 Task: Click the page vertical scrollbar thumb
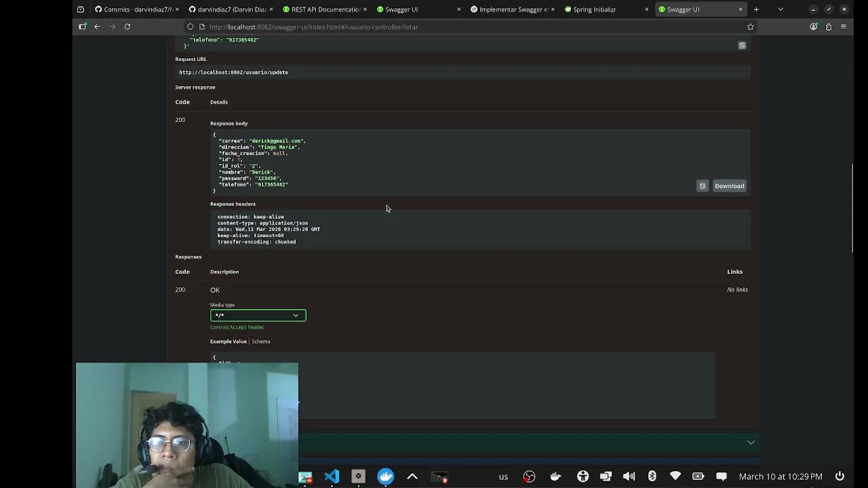[x=852, y=208]
